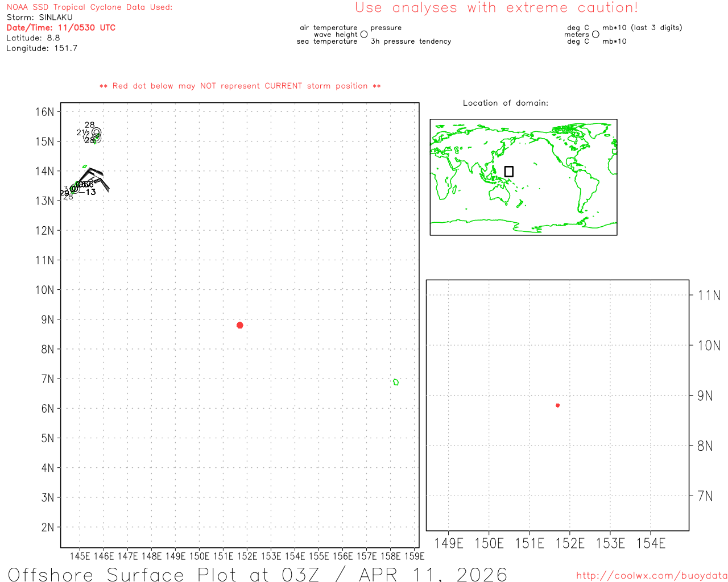728x582 pixels.
Task: Click the black domain box on the world map
Action: (x=509, y=171)
